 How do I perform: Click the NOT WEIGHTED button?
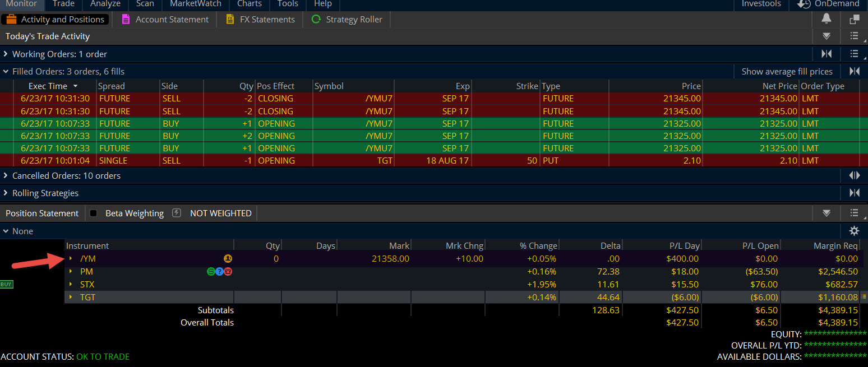(221, 213)
